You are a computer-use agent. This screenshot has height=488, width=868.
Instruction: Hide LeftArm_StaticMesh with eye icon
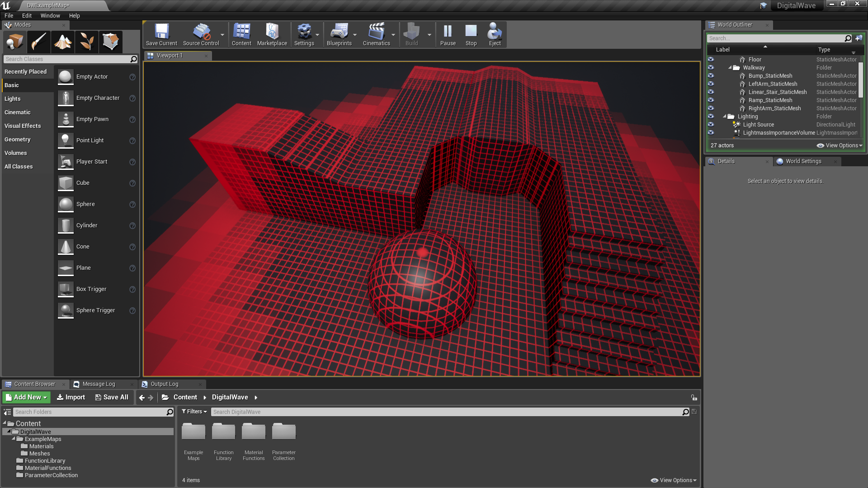tap(711, 84)
